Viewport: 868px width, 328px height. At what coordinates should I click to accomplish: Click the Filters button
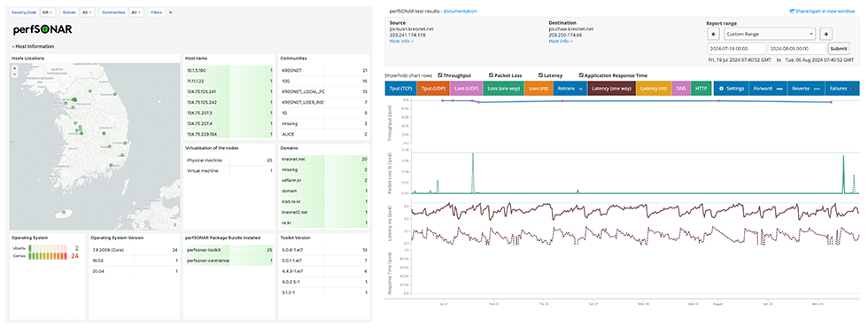pyautogui.click(x=157, y=12)
